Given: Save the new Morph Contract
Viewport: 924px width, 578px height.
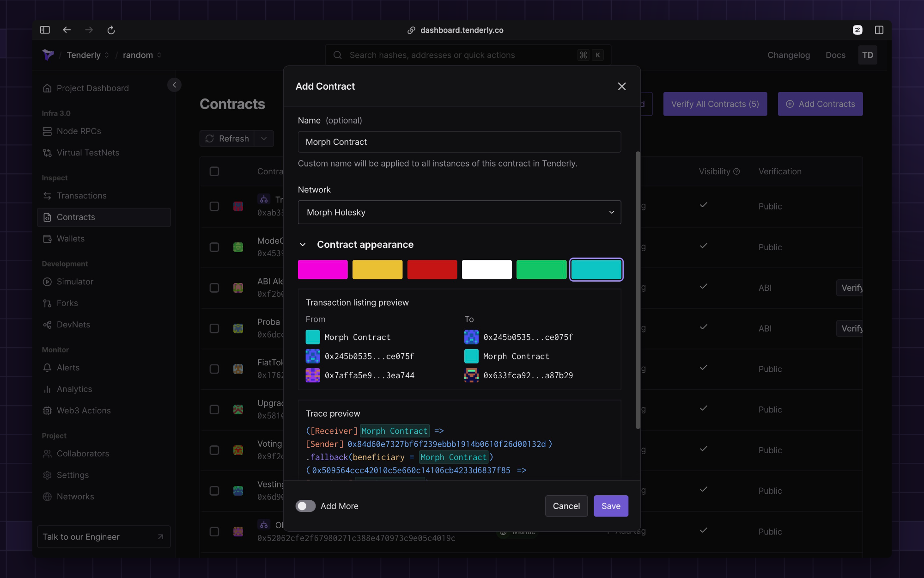Looking at the screenshot, I should click(x=611, y=506).
